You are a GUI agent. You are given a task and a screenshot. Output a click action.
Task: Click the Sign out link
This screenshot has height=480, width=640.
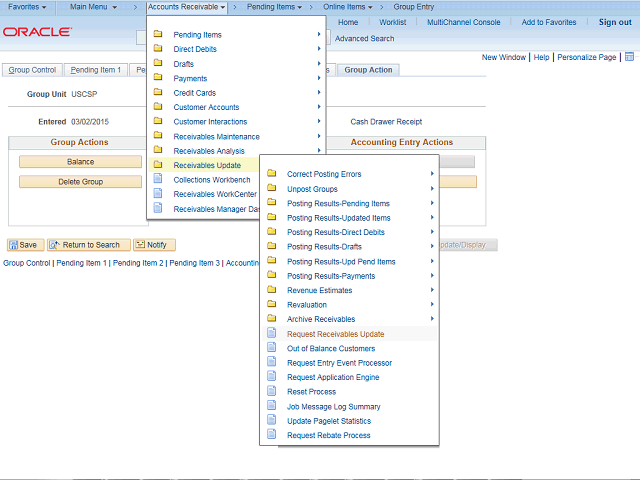[614, 22]
